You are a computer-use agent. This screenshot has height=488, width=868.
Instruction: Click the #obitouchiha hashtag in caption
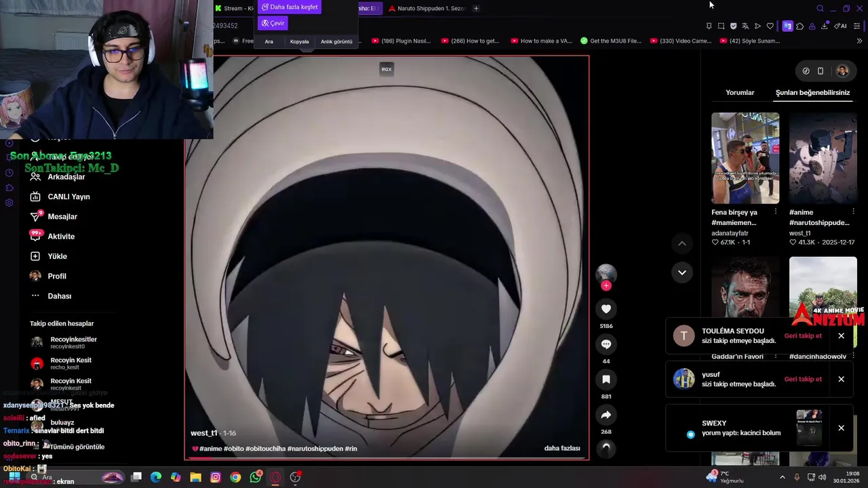pyautogui.click(x=266, y=448)
